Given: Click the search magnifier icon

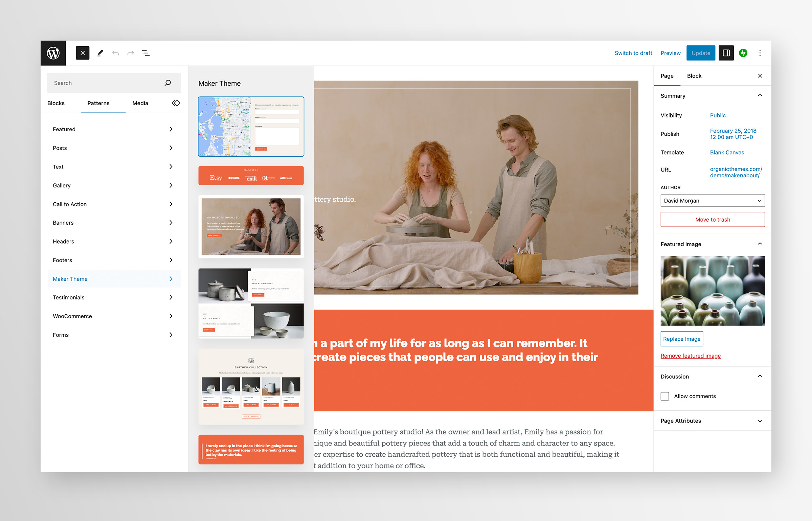Looking at the screenshot, I should [167, 83].
